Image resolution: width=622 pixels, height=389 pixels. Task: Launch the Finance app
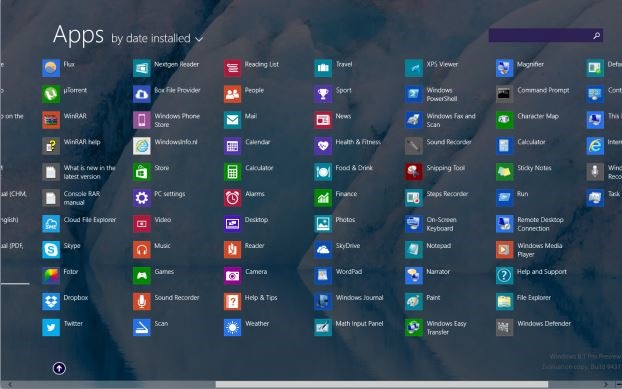click(x=323, y=198)
